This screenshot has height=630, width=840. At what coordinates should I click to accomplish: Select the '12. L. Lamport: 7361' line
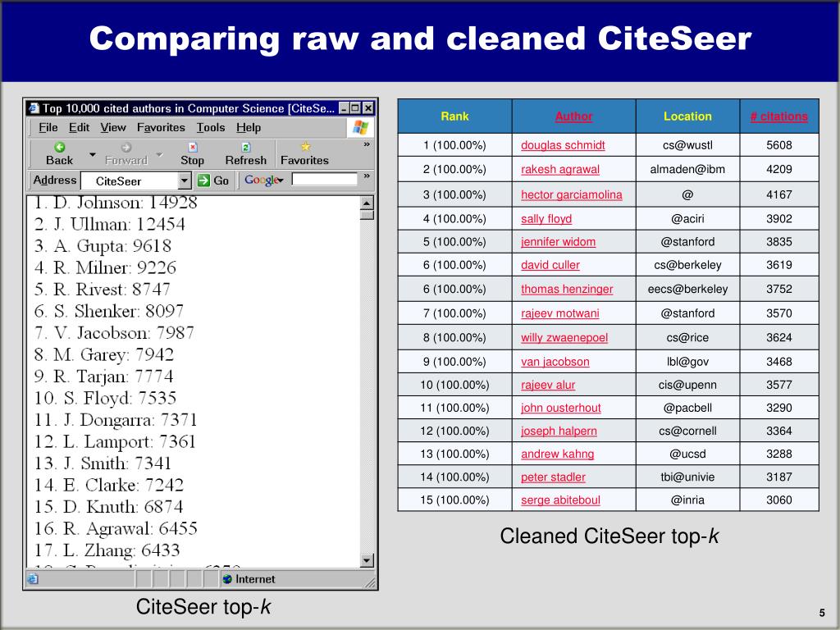115,441
